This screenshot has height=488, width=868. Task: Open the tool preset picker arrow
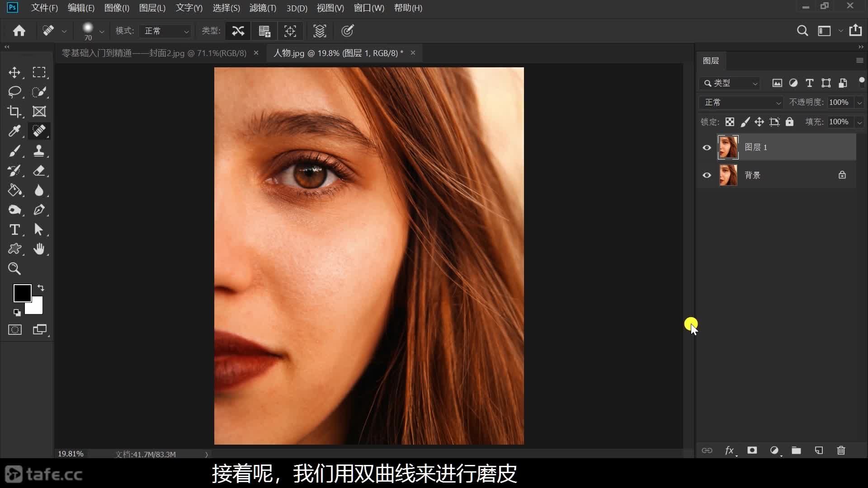click(x=64, y=32)
